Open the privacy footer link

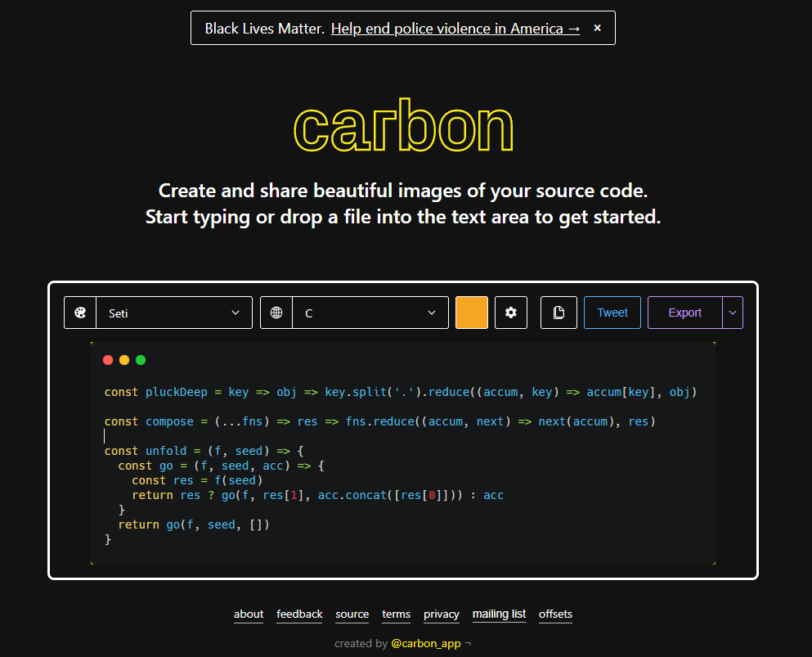coord(442,614)
